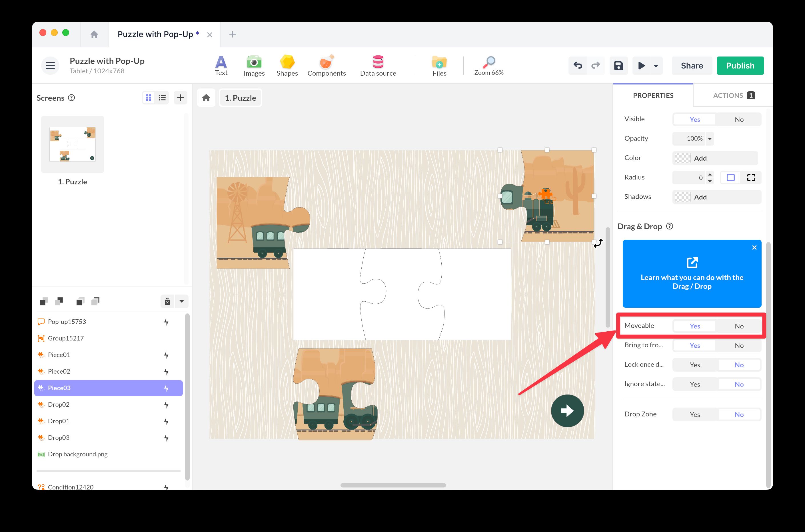Publish the project
Image resolution: width=805 pixels, height=532 pixels.
pos(740,65)
